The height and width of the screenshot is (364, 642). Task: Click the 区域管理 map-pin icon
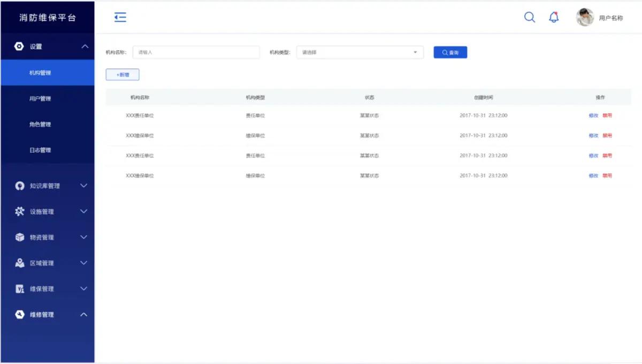pos(20,263)
